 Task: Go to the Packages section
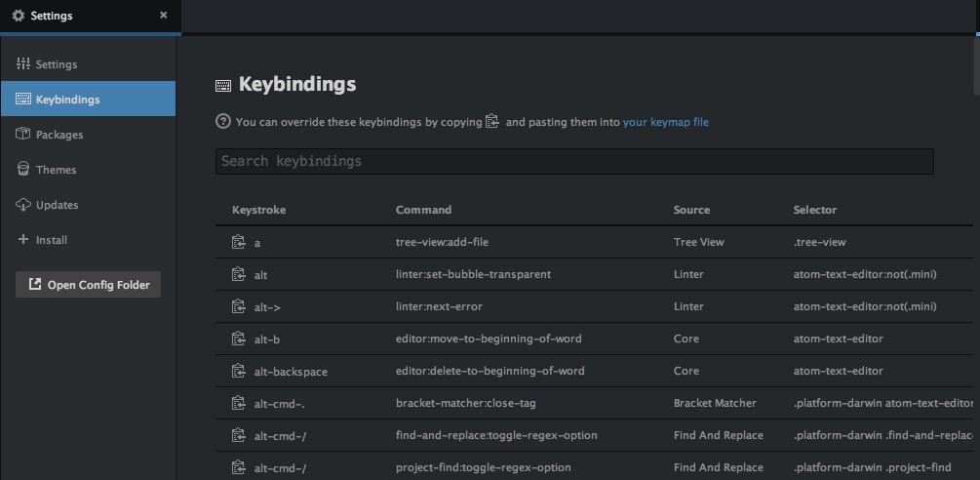(x=59, y=135)
